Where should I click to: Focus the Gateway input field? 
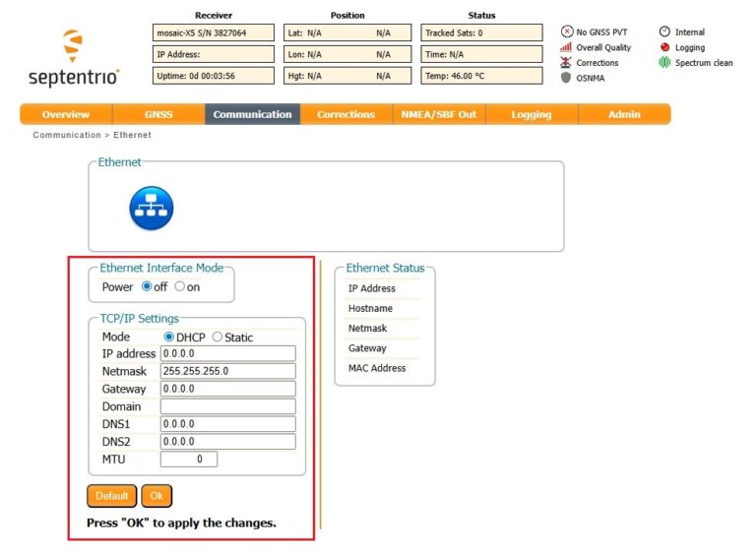point(228,389)
